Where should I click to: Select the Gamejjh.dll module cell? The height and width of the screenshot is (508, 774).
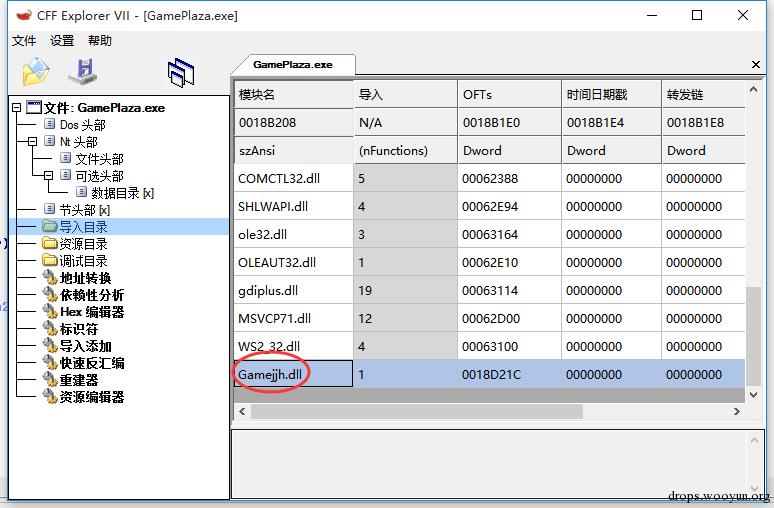[293, 374]
